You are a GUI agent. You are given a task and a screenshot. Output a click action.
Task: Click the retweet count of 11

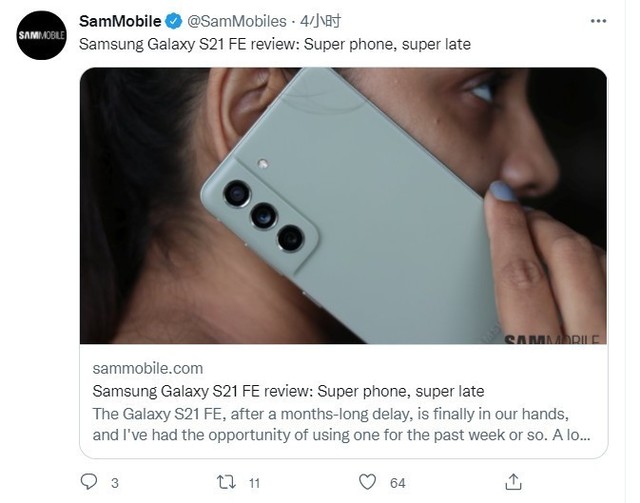click(255, 484)
